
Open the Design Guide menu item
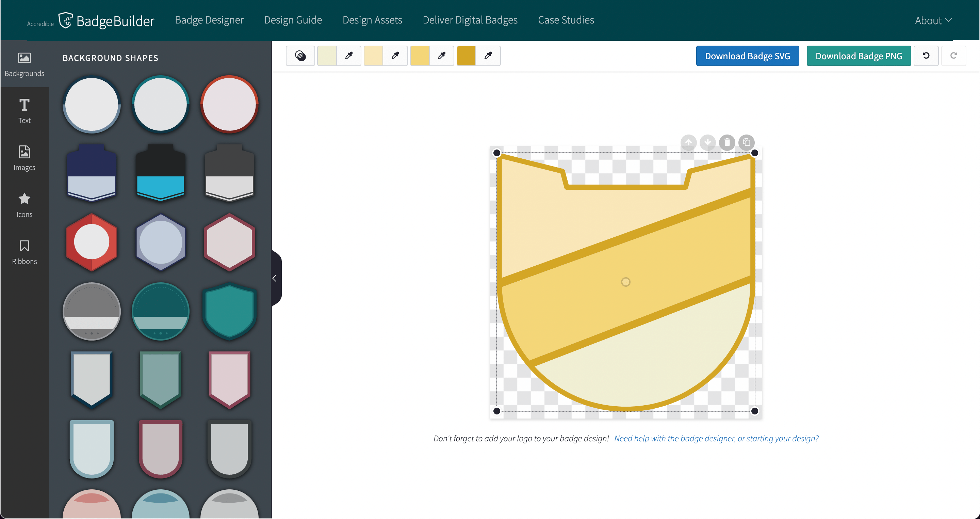(293, 20)
